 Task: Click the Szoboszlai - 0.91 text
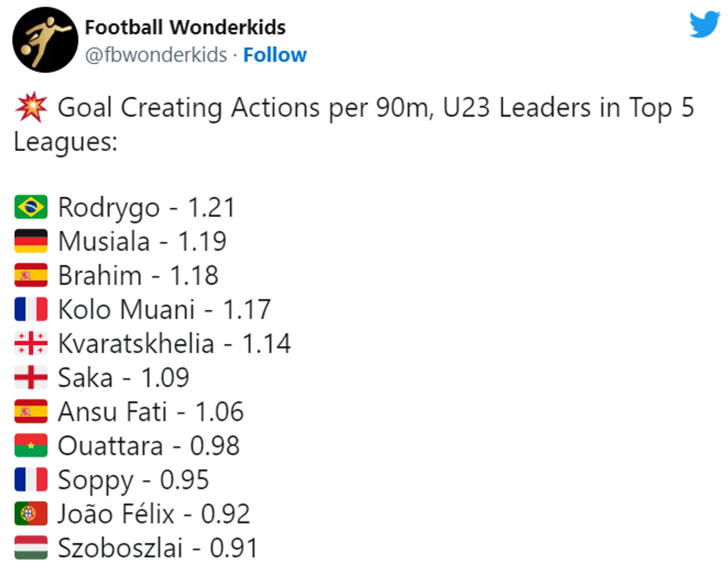(x=158, y=548)
